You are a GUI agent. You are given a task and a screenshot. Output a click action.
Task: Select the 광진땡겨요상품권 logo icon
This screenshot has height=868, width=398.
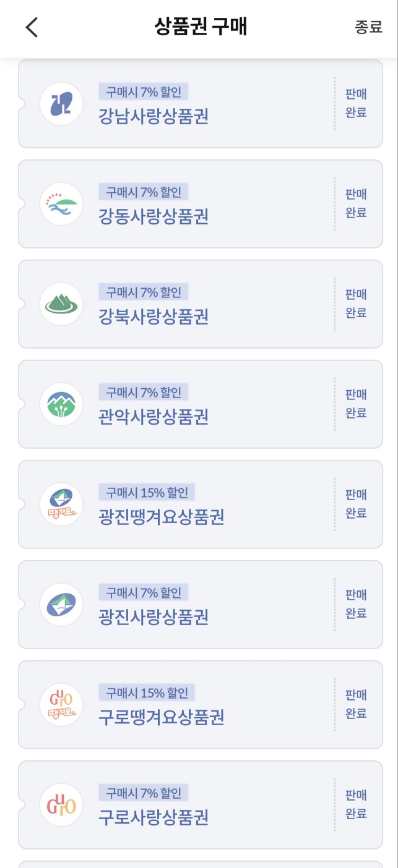tap(61, 504)
